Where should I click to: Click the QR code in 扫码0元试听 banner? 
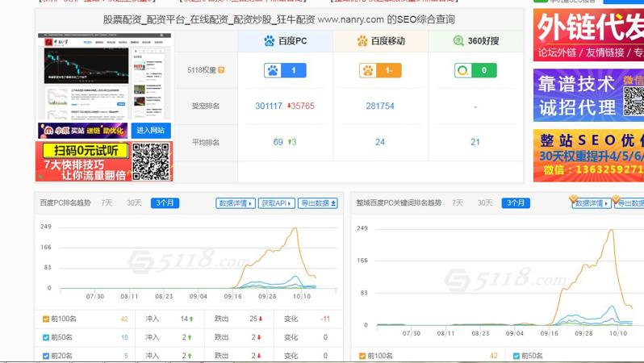151,161
